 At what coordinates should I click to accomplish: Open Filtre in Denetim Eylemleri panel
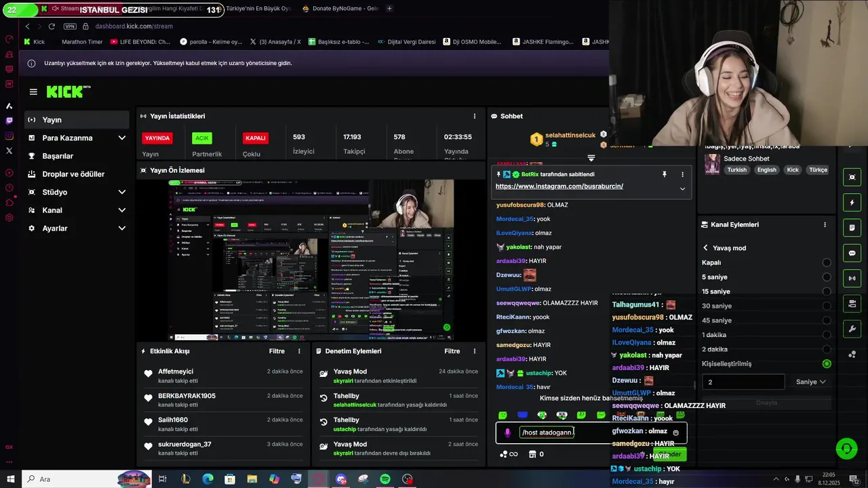tap(452, 351)
